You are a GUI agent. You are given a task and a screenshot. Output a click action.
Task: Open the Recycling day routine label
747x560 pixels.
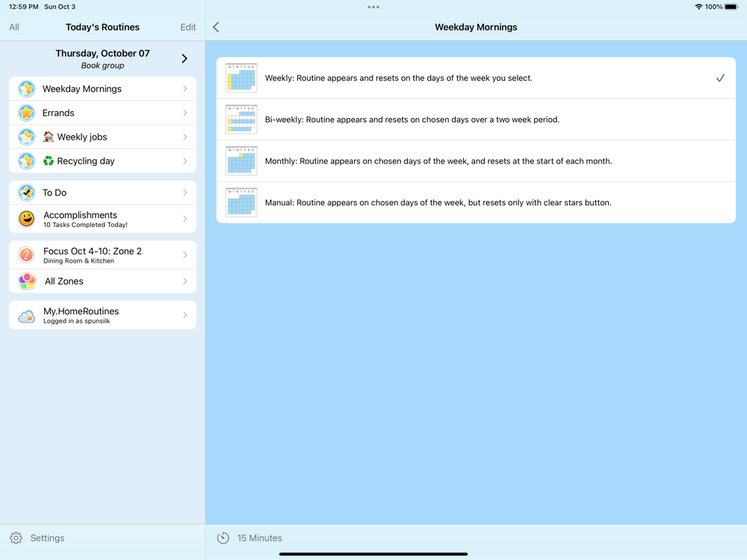(x=86, y=161)
